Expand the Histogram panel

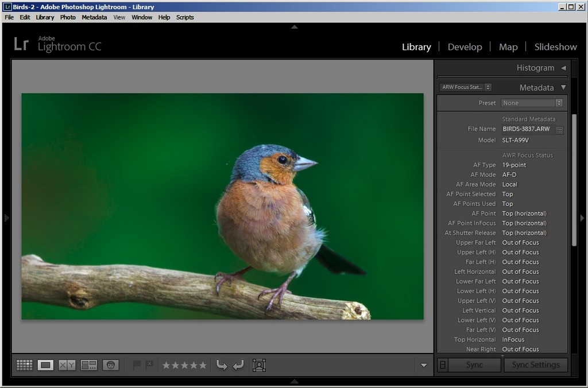(563, 68)
